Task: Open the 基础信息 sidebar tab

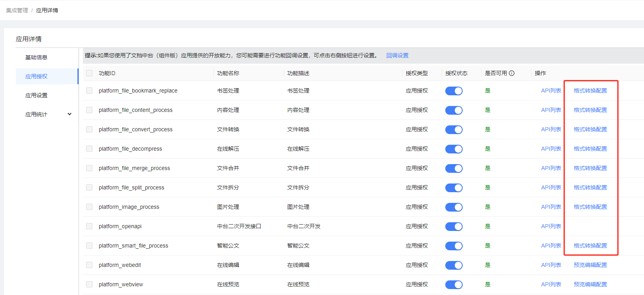Action: click(x=36, y=57)
